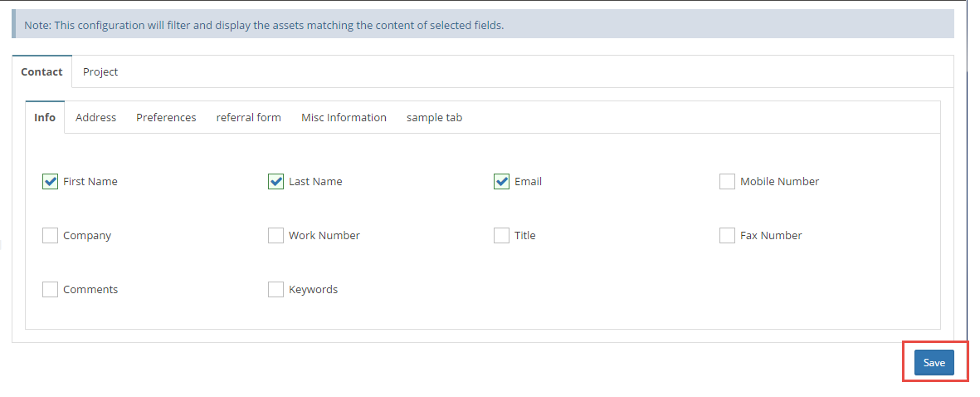This screenshot has height=397, width=980.
Task: Open the Misc Information tab
Action: point(344,118)
